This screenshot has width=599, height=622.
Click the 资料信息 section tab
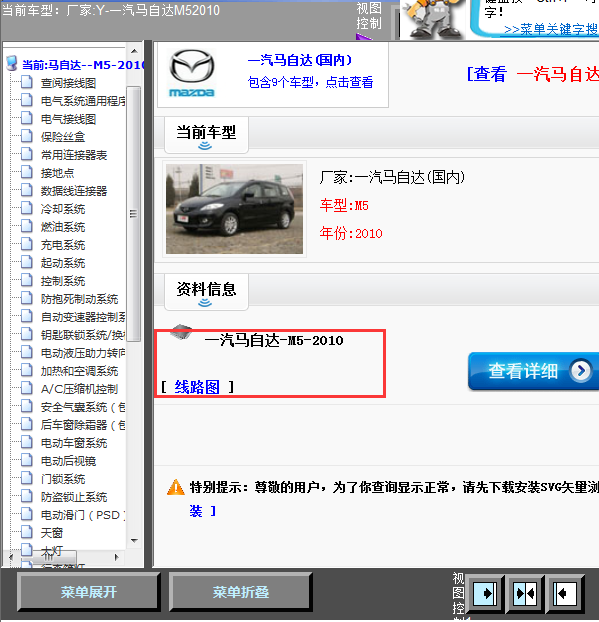(206, 292)
